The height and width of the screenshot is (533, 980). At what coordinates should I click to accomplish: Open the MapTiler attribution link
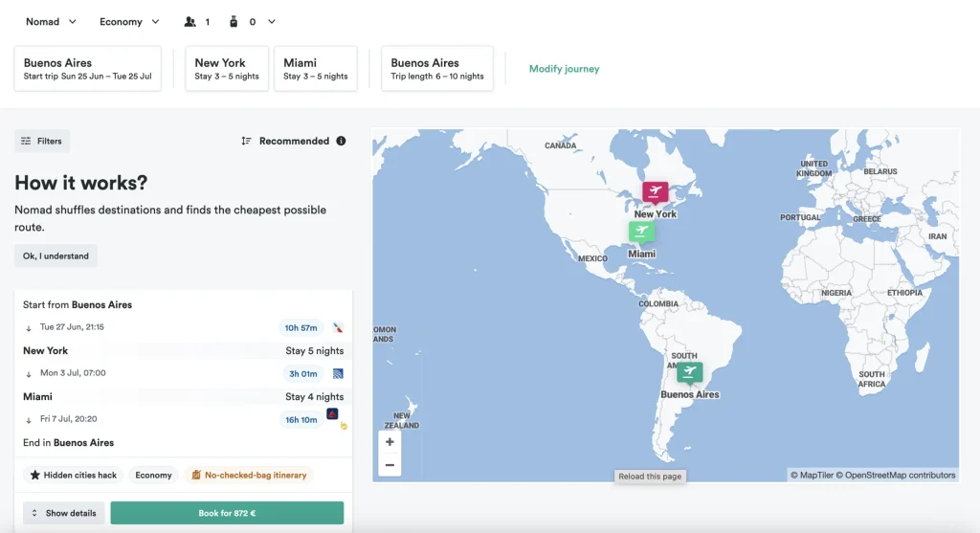(x=812, y=475)
